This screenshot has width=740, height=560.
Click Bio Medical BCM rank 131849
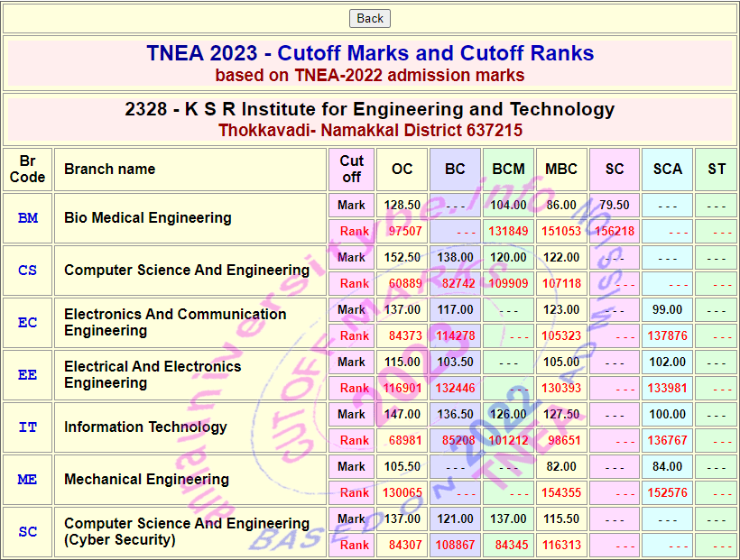tap(508, 231)
